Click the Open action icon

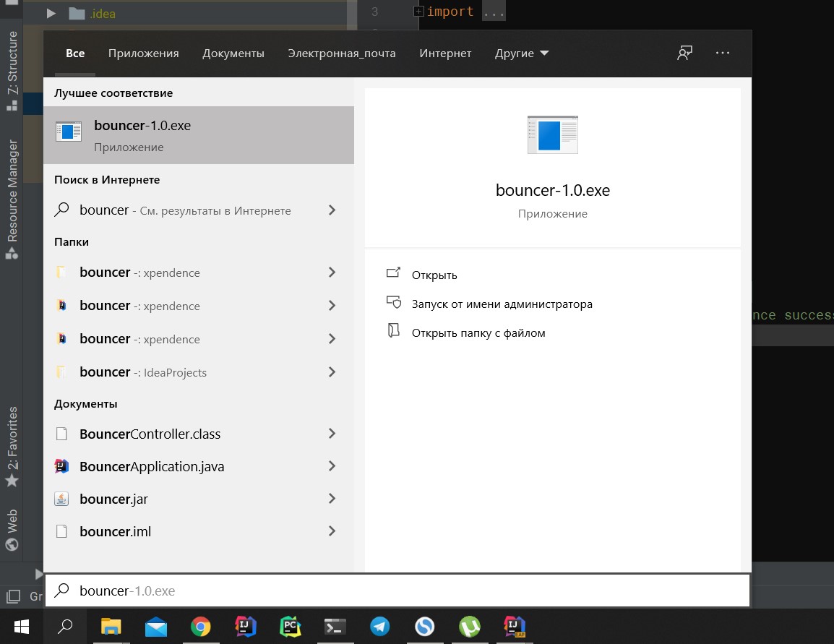[x=393, y=273]
